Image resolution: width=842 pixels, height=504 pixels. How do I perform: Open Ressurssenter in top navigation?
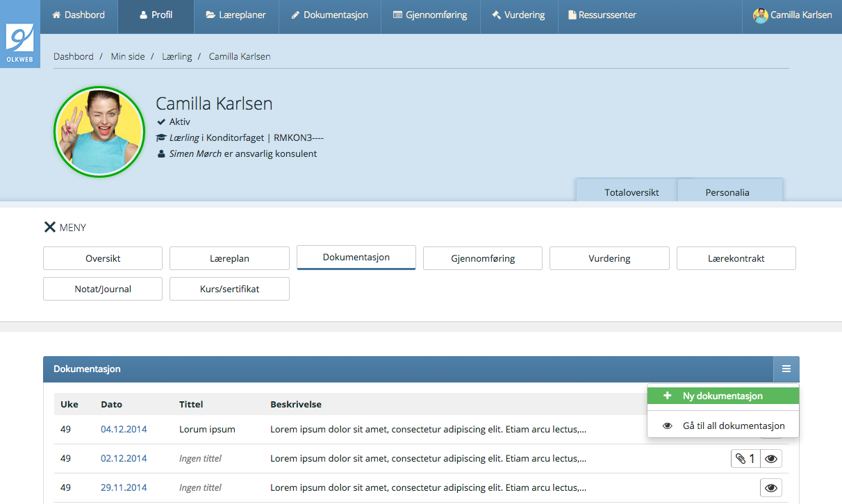602,15
